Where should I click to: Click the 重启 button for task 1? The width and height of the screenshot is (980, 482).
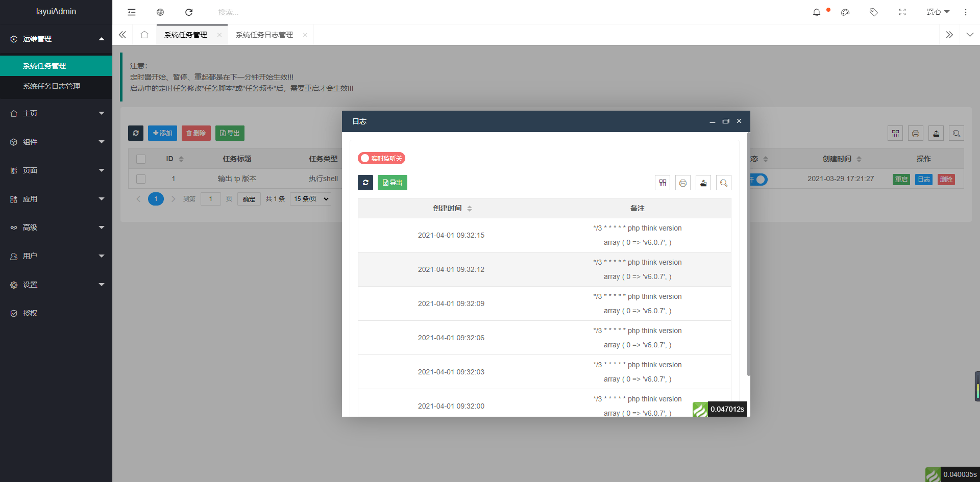[901, 180]
